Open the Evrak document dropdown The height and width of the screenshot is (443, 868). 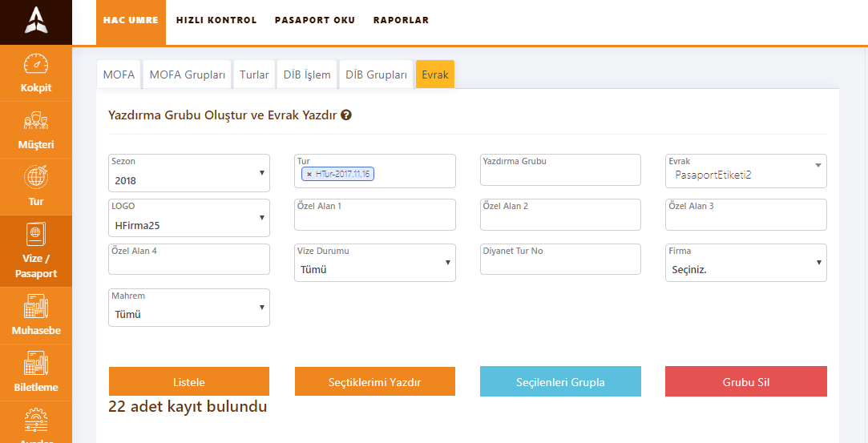[746, 171]
